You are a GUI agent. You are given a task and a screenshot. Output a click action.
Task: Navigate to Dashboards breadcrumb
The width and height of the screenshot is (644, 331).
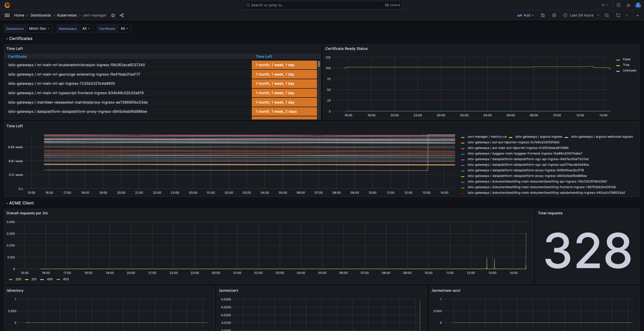[41, 15]
